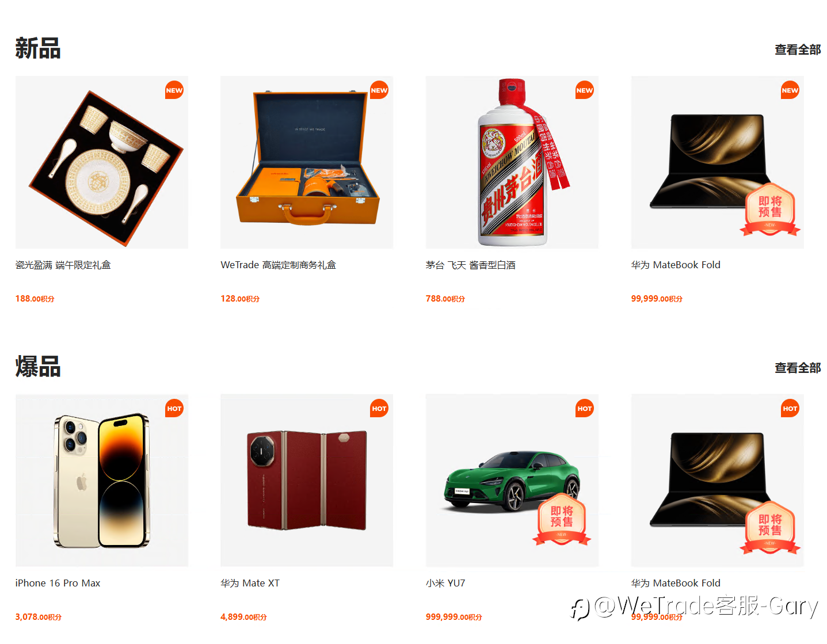The image size is (827, 644).
Task: Select the WeTrade 高端定制商务礼盒 title
Action: click(279, 265)
